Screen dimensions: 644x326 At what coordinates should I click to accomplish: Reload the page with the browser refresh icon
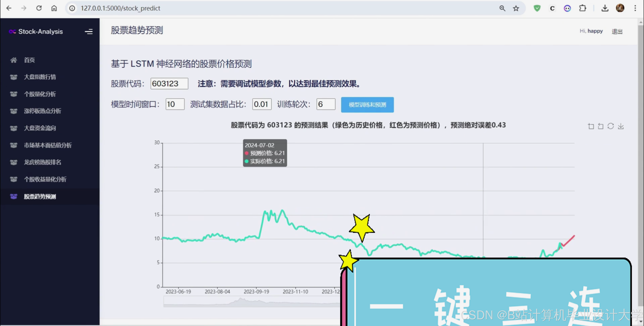point(39,8)
